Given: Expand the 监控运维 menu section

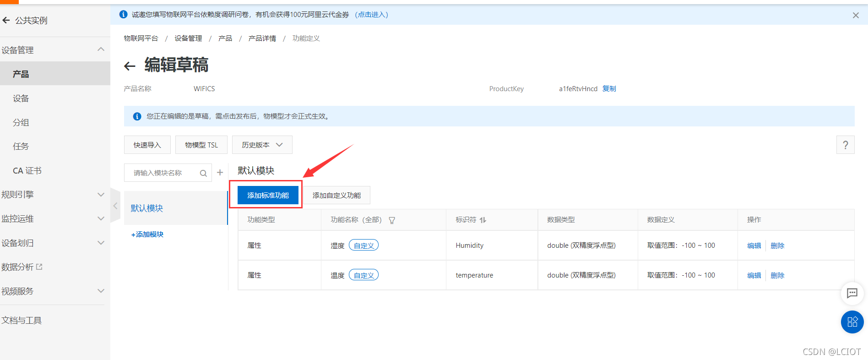Looking at the screenshot, I should click(x=101, y=219).
